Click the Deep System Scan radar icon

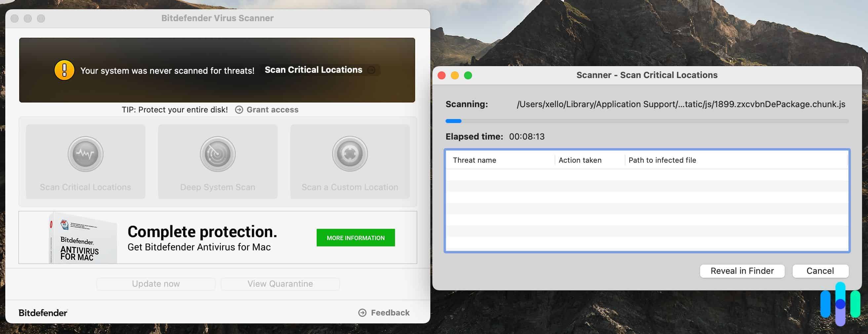(217, 154)
